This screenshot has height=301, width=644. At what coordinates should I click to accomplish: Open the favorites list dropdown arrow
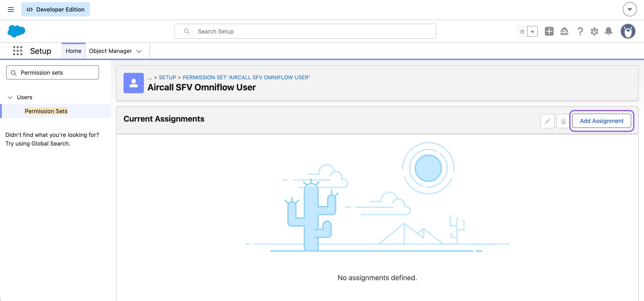pos(532,31)
